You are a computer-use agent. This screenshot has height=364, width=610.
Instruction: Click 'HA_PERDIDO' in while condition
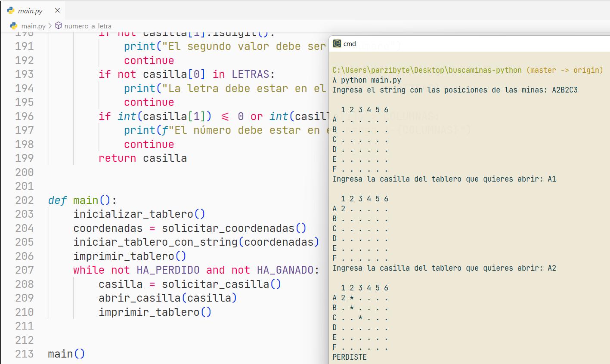(x=168, y=270)
